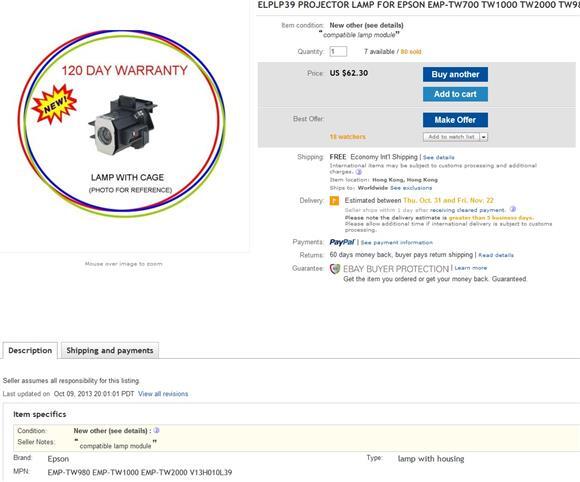Click the Quantity input field

(x=338, y=51)
